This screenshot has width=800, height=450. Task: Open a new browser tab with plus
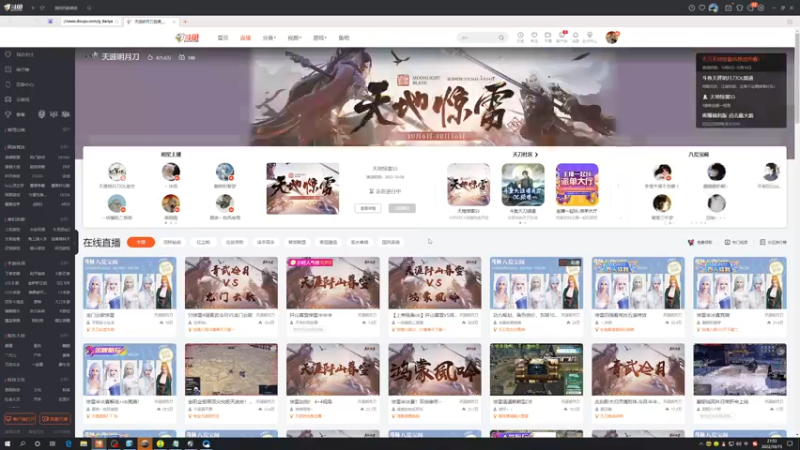coord(185,21)
